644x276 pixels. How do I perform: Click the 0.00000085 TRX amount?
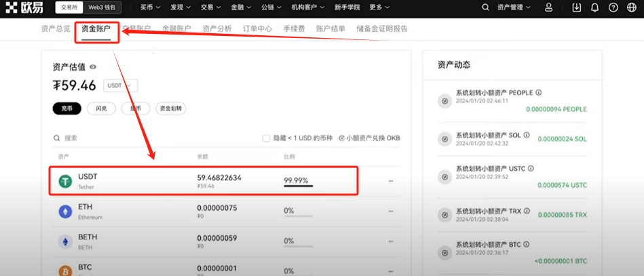[x=563, y=215]
